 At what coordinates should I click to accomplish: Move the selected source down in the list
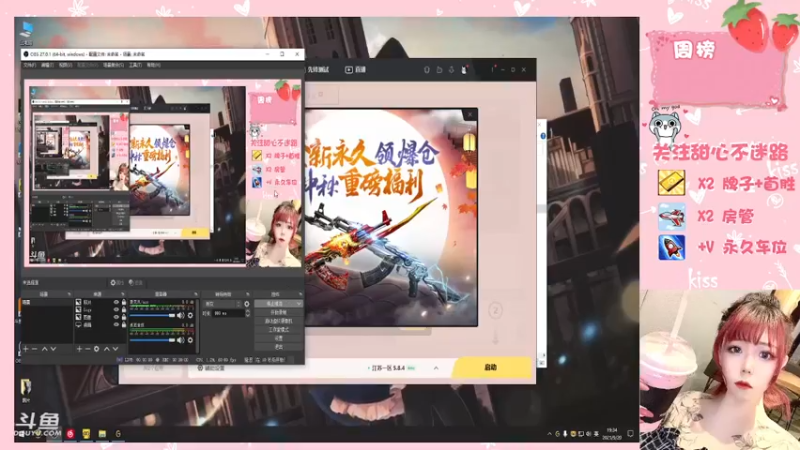[115, 349]
